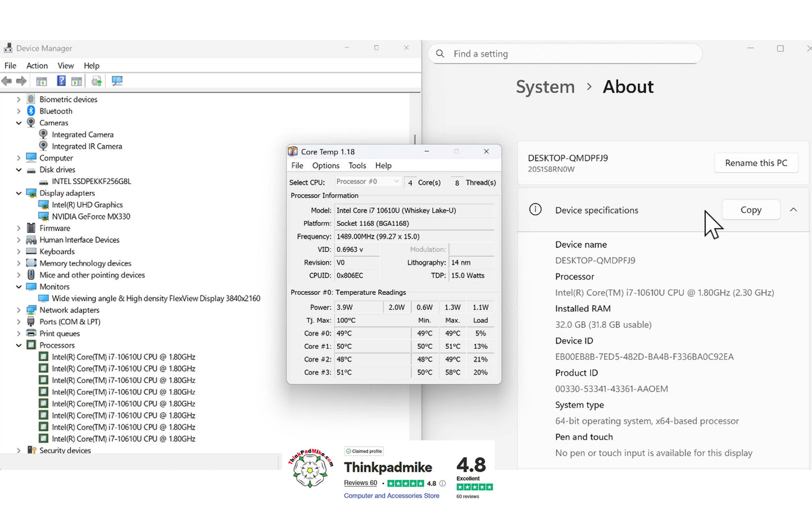This screenshot has height=510, width=812.
Task: Open Help menu in Core Temp
Action: pos(383,166)
